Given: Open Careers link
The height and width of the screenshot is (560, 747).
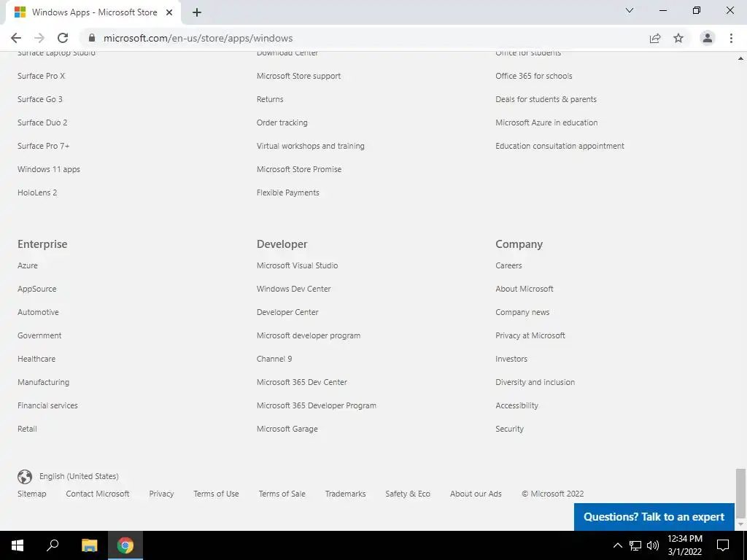Looking at the screenshot, I should point(508,265).
